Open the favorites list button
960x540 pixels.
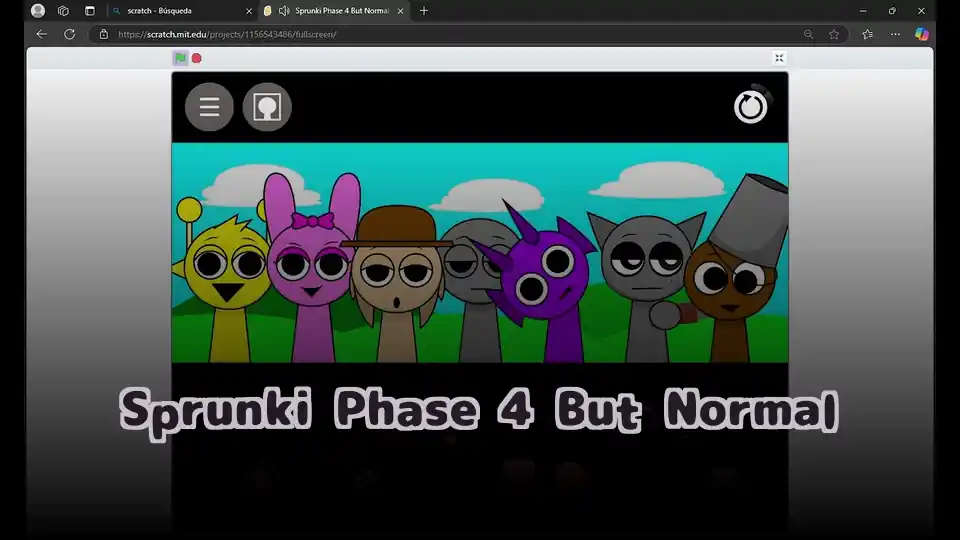pyautogui.click(x=868, y=34)
